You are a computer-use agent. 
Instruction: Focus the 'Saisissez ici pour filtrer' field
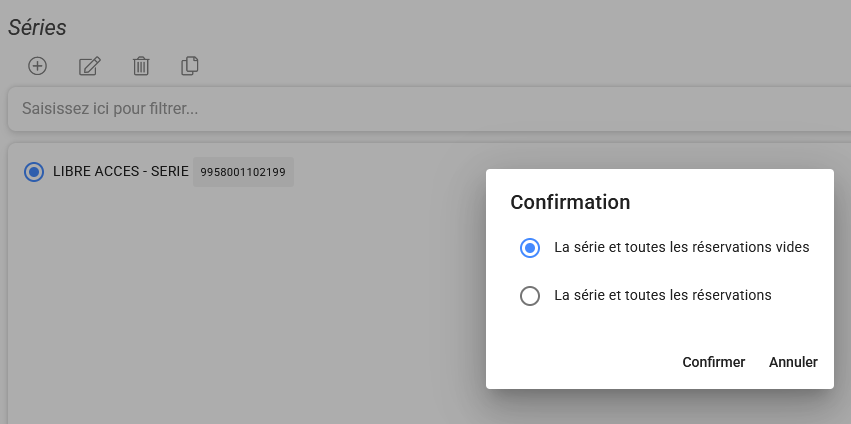(300, 108)
